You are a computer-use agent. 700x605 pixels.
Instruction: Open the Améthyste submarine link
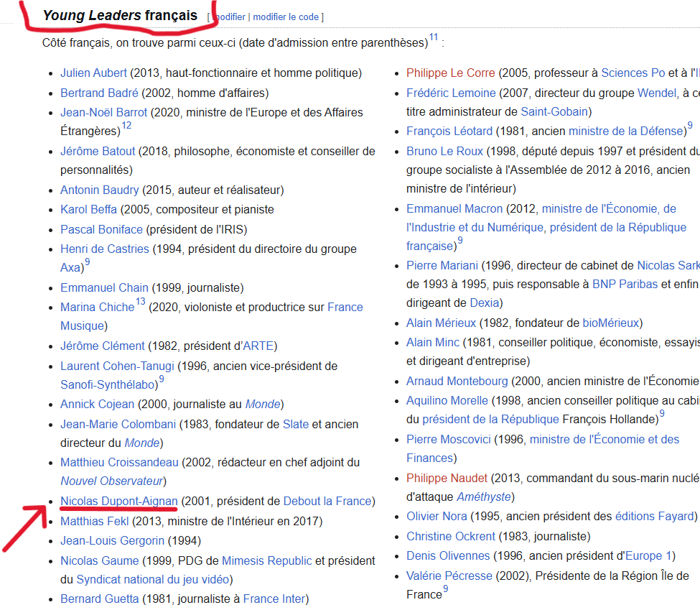coord(483,497)
